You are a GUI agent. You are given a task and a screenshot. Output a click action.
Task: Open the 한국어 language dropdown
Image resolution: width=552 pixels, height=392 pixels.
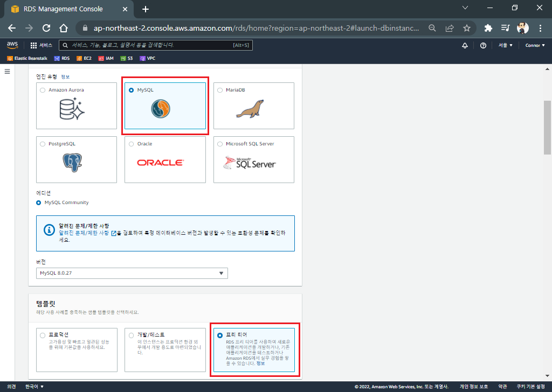[34, 387]
